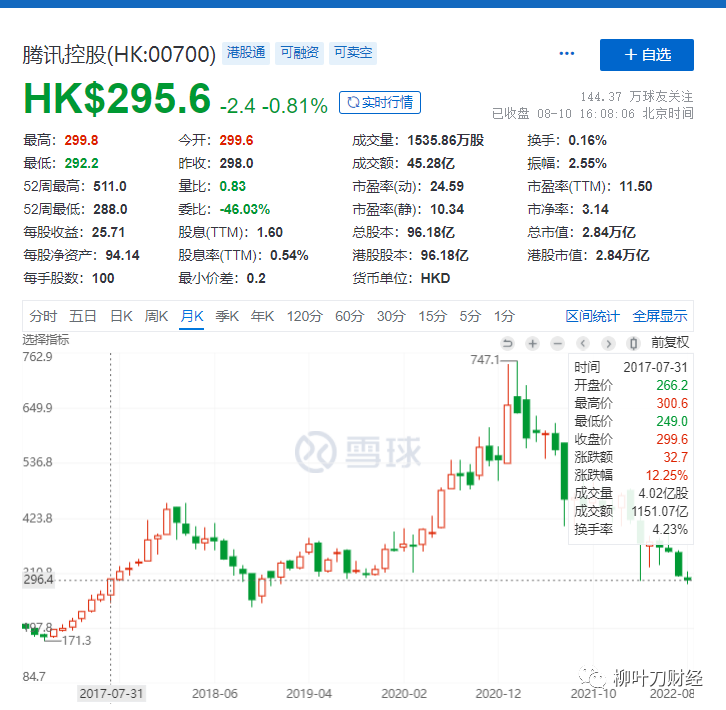
Task: Select the 可融资 tag
Action: click(300, 53)
